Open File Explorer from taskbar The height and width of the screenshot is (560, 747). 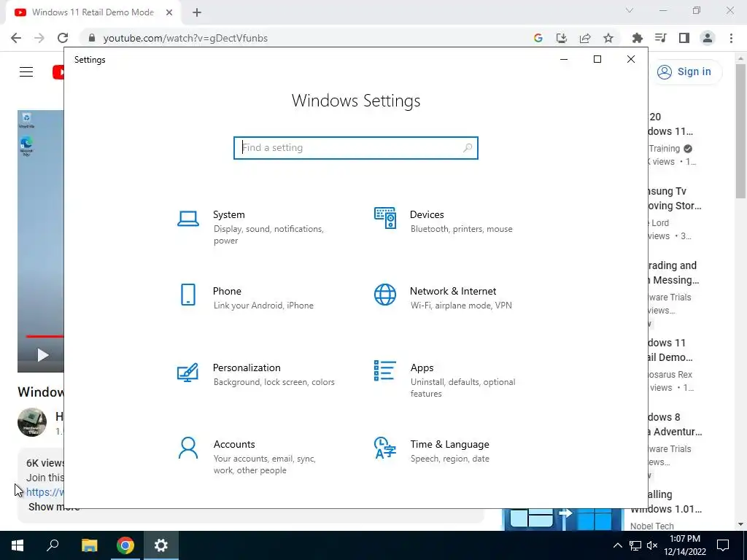[x=89, y=545]
